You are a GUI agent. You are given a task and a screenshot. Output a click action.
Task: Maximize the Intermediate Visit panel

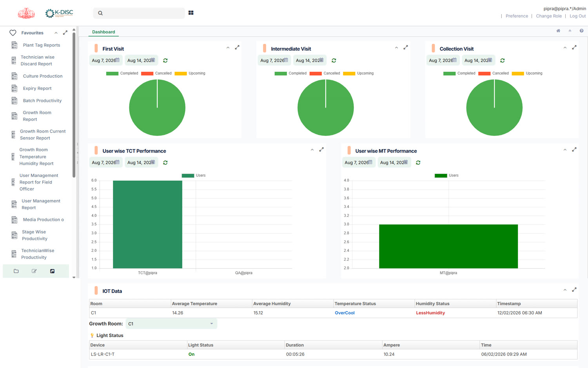click(x=406, y=47)
